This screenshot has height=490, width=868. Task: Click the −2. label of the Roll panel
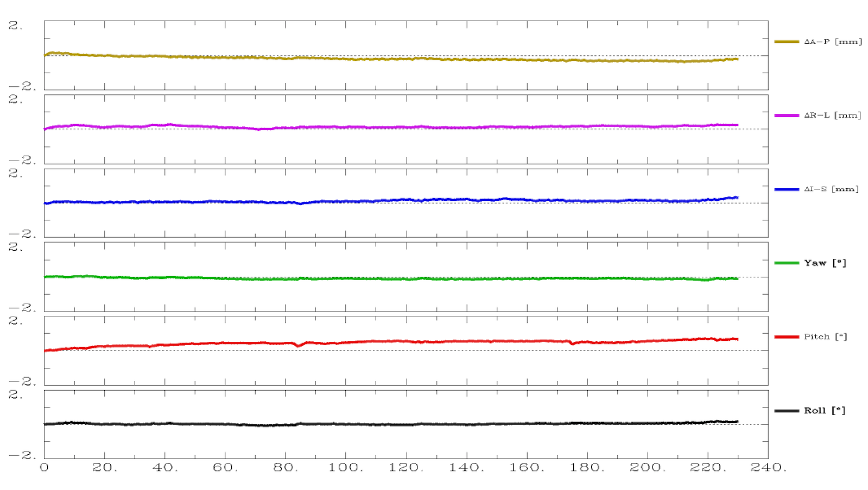tap(22, 455)
